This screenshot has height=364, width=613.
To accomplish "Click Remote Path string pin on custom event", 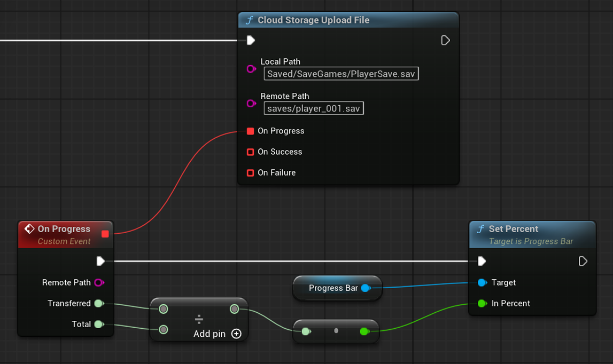I will coord(99,283).
